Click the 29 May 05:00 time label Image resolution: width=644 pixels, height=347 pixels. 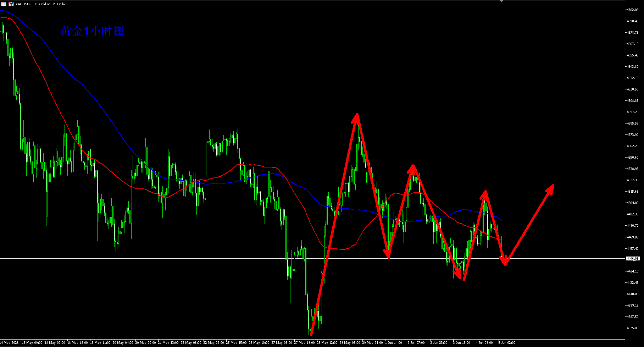pos(350,343)
